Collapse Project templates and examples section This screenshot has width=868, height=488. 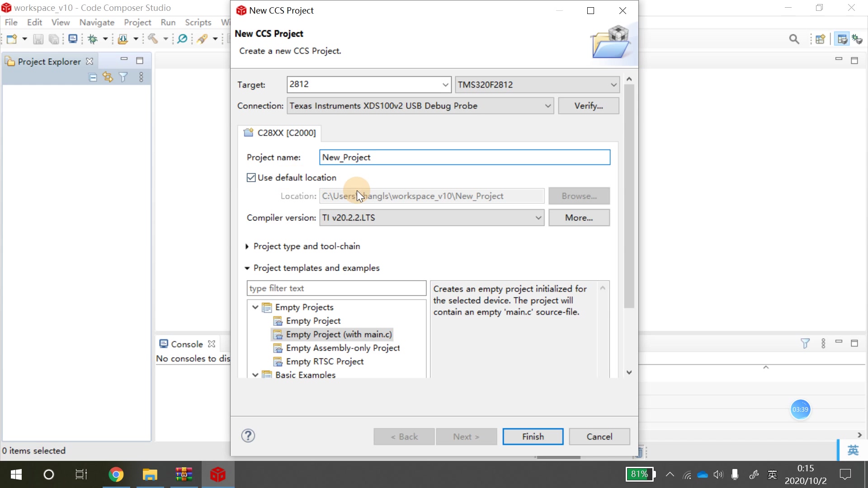click(247, 268)
